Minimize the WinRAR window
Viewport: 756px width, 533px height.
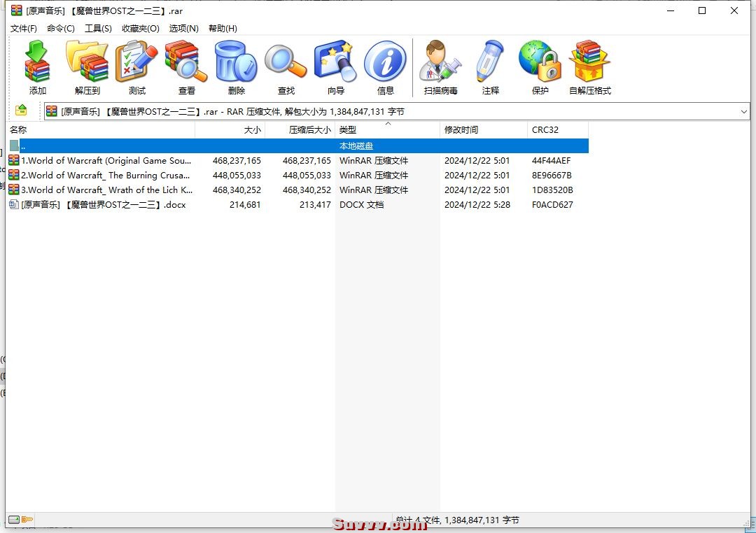click(x=670, y=10)
